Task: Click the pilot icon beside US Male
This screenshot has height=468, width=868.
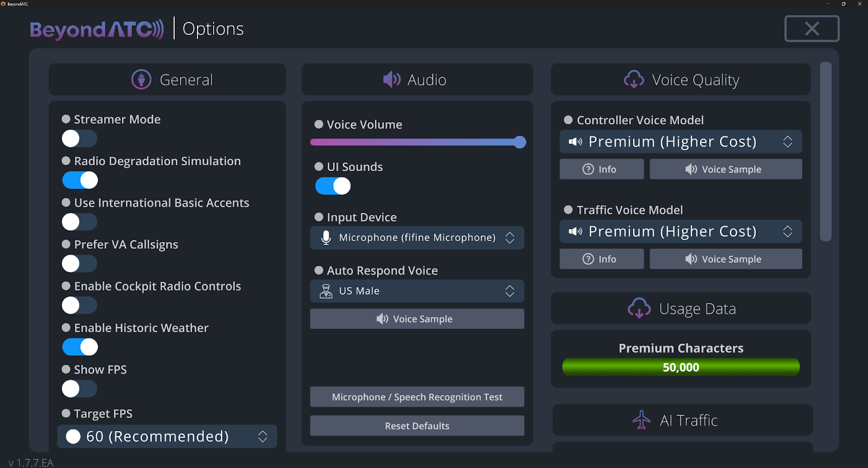Action: [326, 292]
